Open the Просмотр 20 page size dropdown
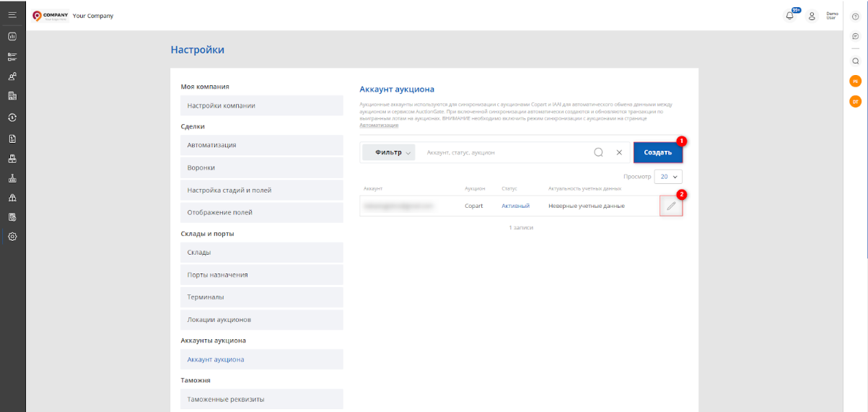 coord(668,176)
